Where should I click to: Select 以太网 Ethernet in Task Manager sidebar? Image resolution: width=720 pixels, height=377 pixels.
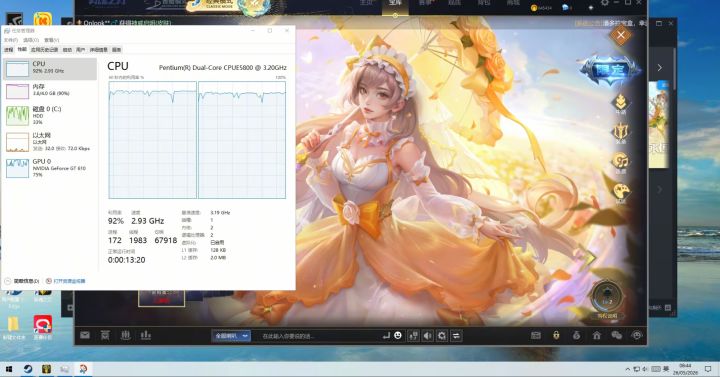(50, 141)
